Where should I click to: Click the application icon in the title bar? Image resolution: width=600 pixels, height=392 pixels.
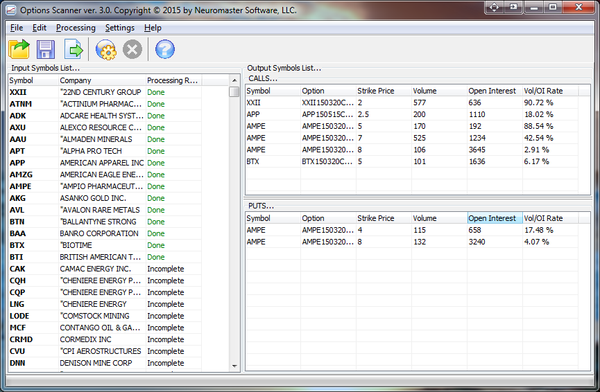pos(11,10)
